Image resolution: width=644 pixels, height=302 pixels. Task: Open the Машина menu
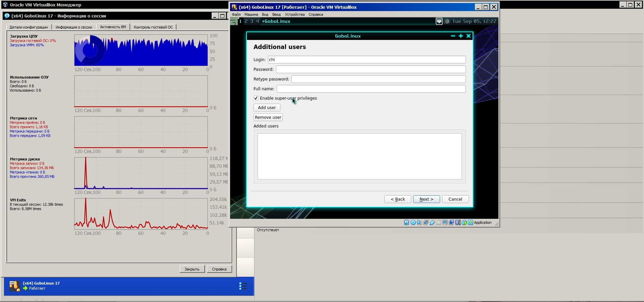pos(251,14)
